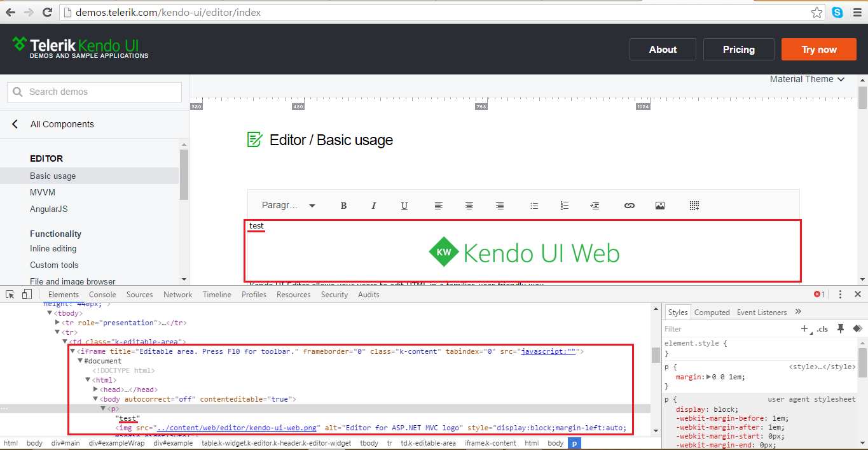The image size is (868, 450).
Task: Open the MVVM demo link
Action: pos(43,192)
